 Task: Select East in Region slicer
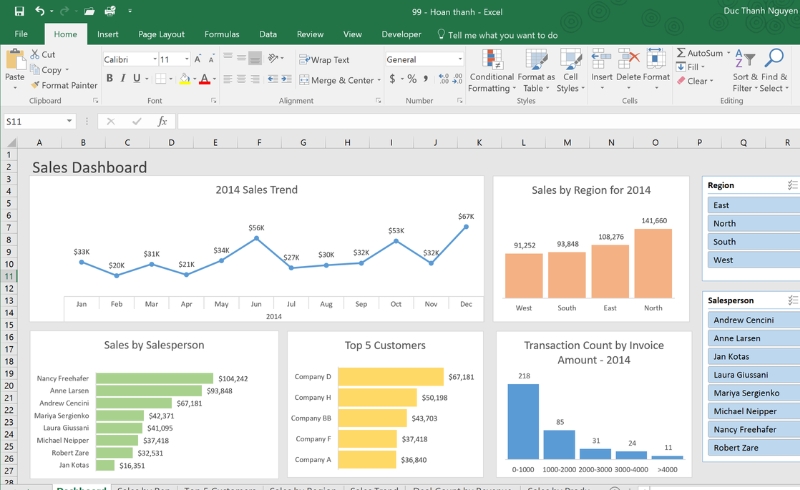pos(754,205)
